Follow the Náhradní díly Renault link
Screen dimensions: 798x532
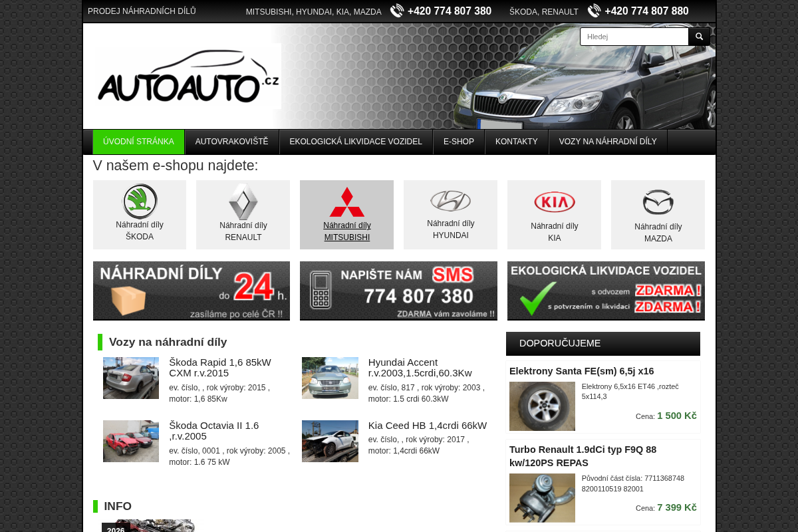pyautogui.click(x=243, y=231)
